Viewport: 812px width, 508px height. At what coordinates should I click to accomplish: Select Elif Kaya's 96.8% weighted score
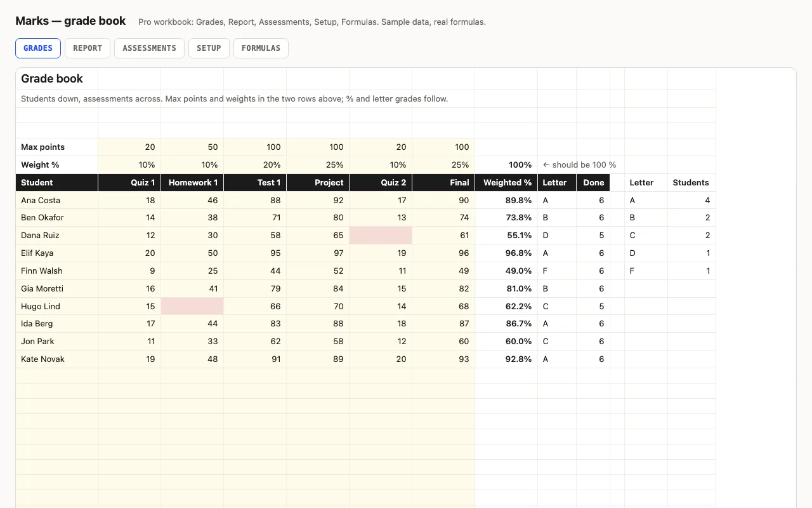506,253
